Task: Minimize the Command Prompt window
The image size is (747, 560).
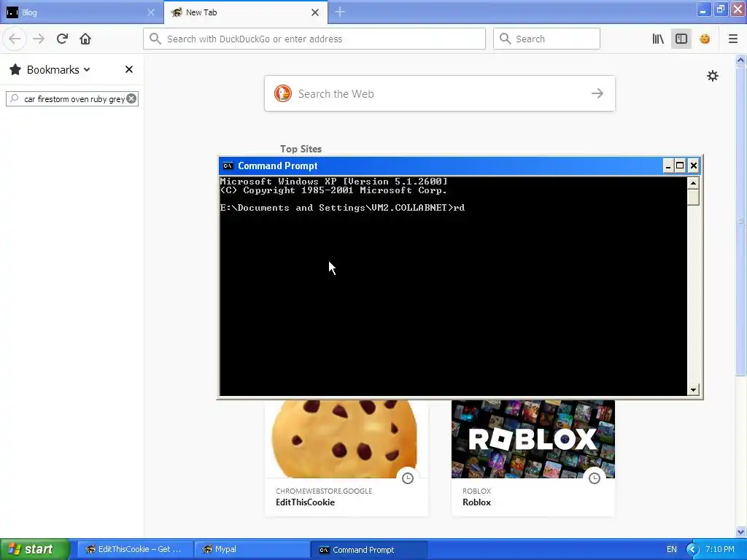Action: click(x=667, y=166)
